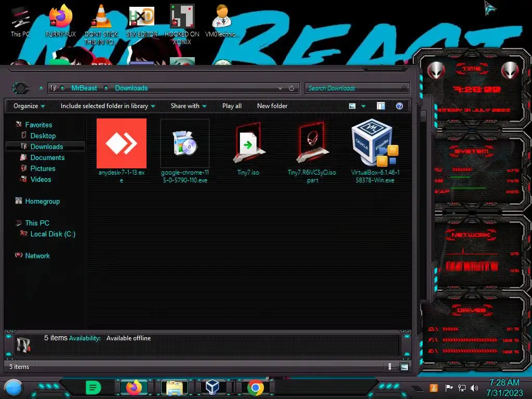Click the SYSTEM gadget header

click(472, 151)
